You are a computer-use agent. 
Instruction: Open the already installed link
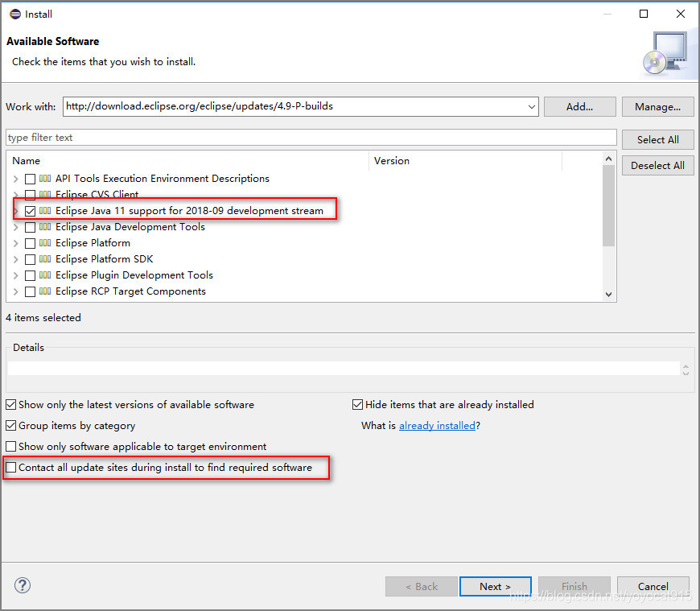437,426
